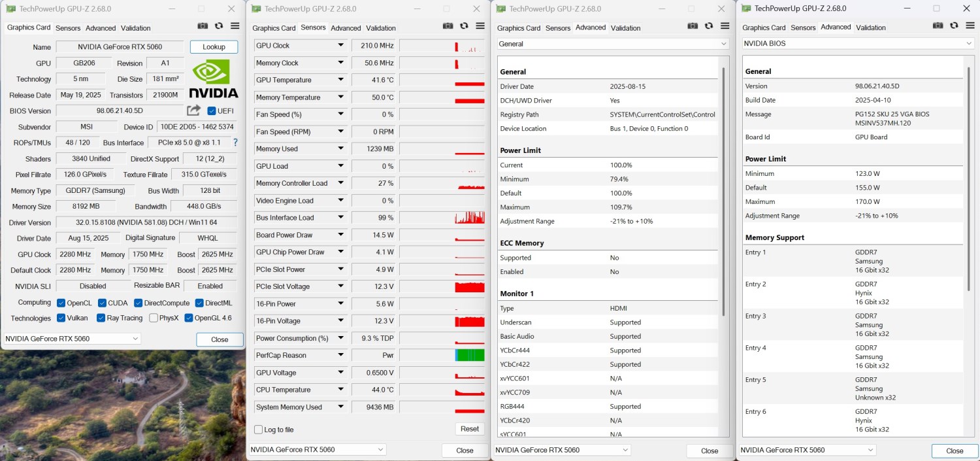Click camera icon in Sensors window
Viewport: 980px width, 461px height.
tap(448, 26)
